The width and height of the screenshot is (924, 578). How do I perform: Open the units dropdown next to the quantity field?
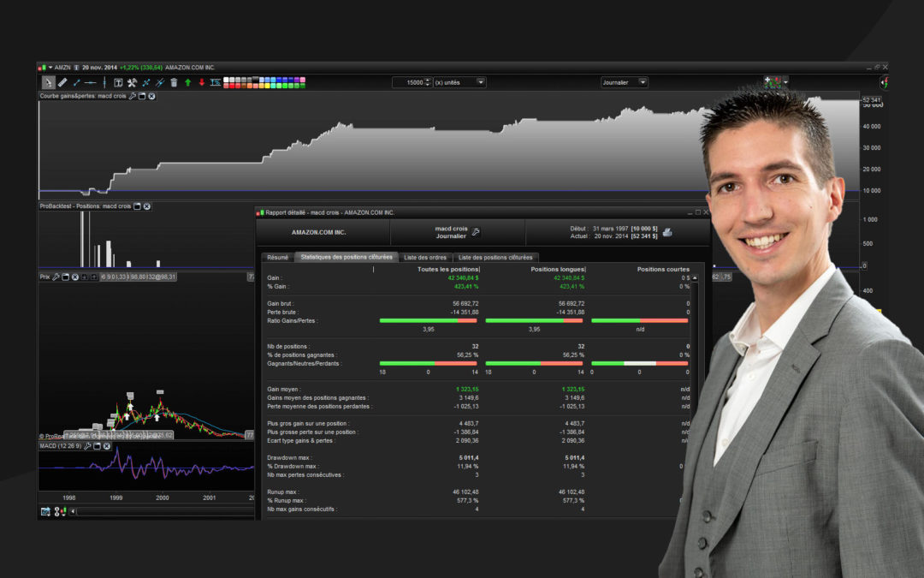[481, 82]
